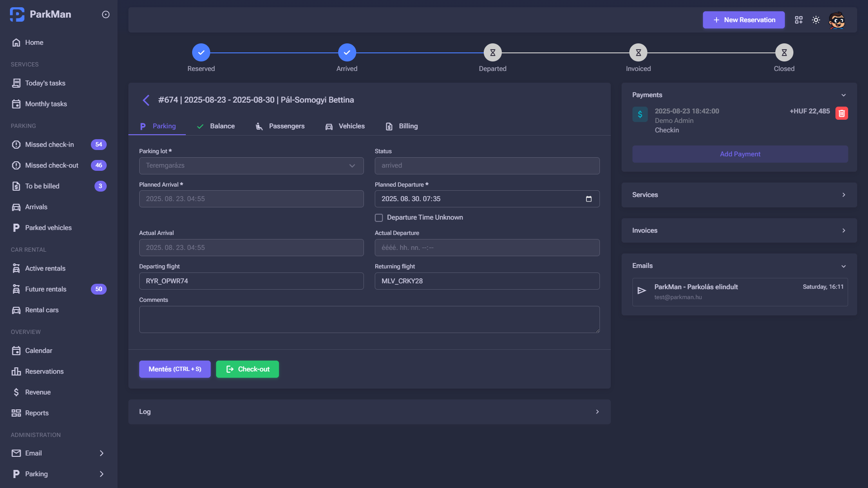Click the Departed hourglass step
The image size is (868, 488).
click(x=493, y=53)
